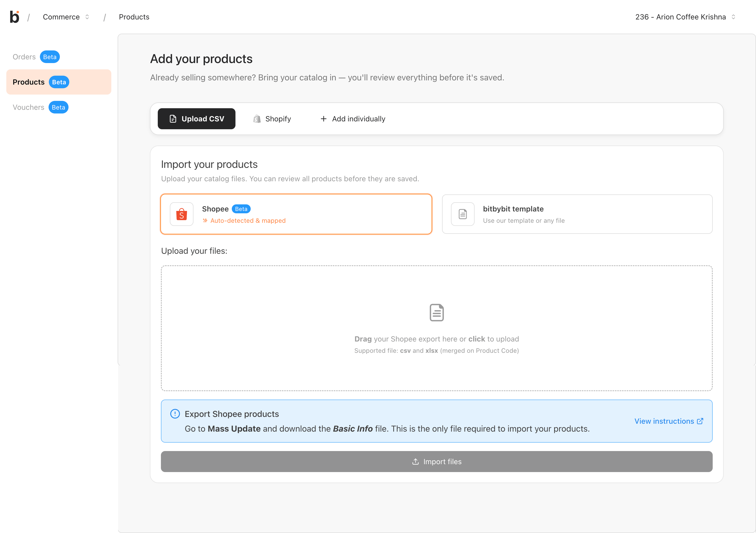
Task: Expand the Commerce section switcher
Action: coord(66,17)
